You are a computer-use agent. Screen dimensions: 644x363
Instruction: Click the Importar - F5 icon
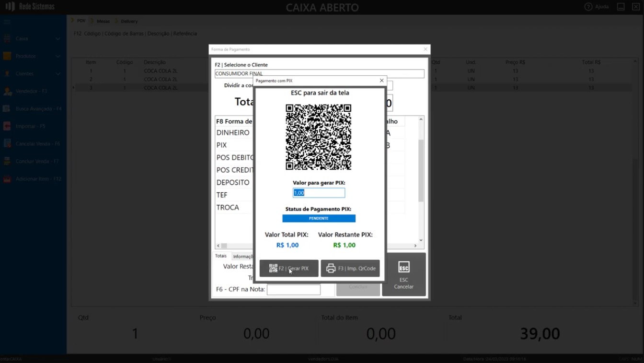[x=7, y=126]
